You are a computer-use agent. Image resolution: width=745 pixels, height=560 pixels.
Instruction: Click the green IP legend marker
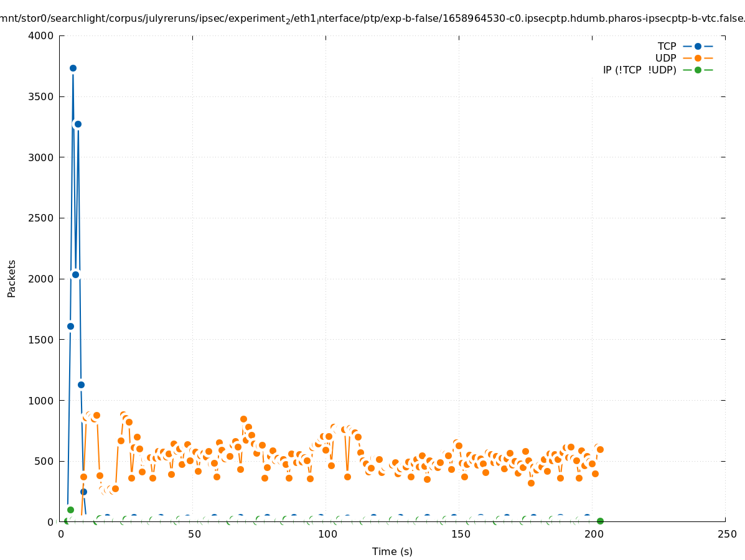click(x=698, y=70)
